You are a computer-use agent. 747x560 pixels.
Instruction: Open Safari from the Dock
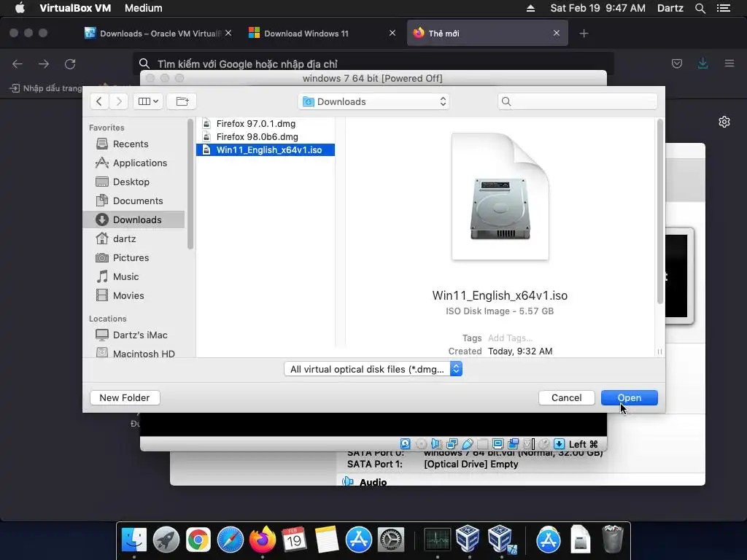tap(230, 540)
